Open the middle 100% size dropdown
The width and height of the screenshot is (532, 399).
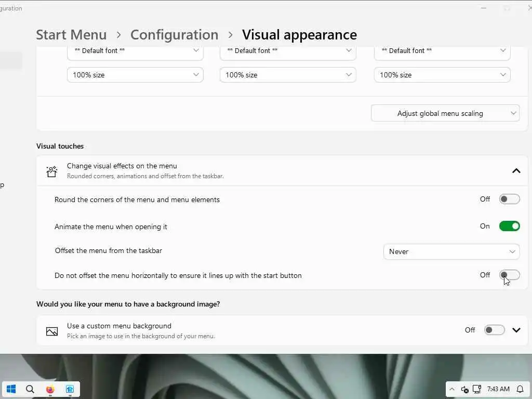click(x=288, y=75)
